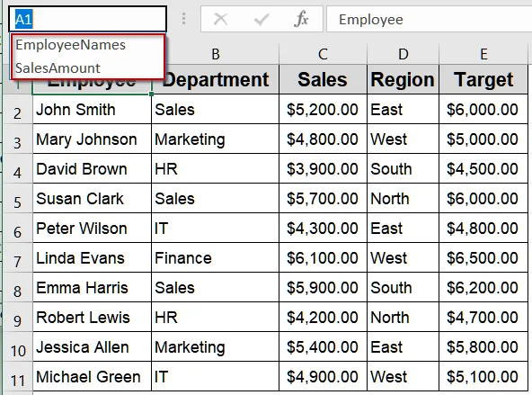
Task: Click the Enter checkmark formula bar icon
Action: (262, 19)
